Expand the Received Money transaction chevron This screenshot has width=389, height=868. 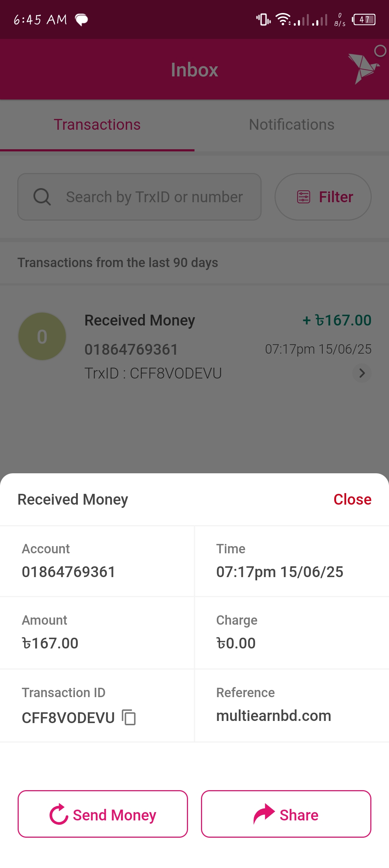pos(362,373)
